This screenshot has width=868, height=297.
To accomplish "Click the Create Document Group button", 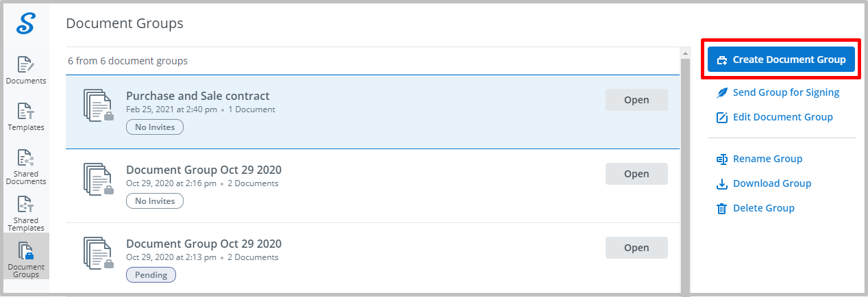I will pyautogui.click(x=781, y=60).
